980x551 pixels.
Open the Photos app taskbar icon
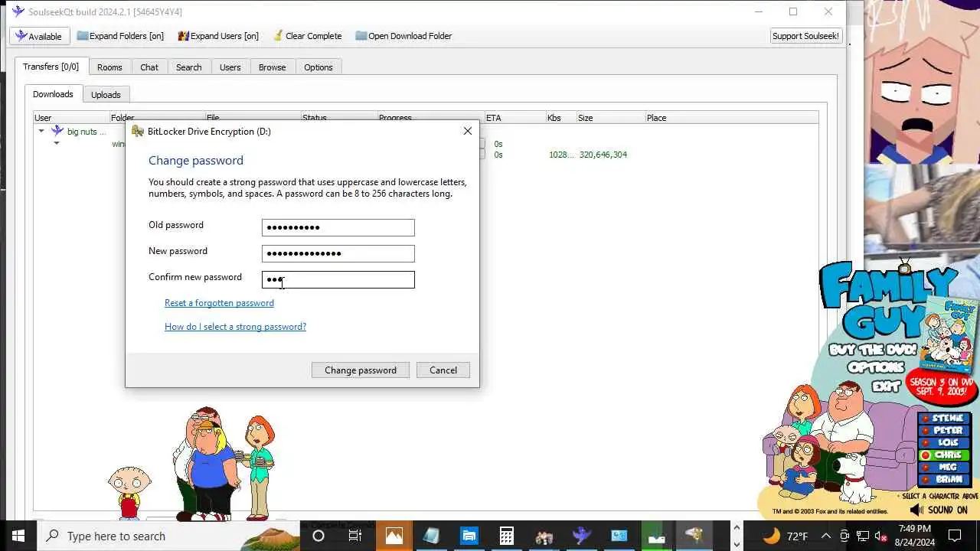coord(394,536)
